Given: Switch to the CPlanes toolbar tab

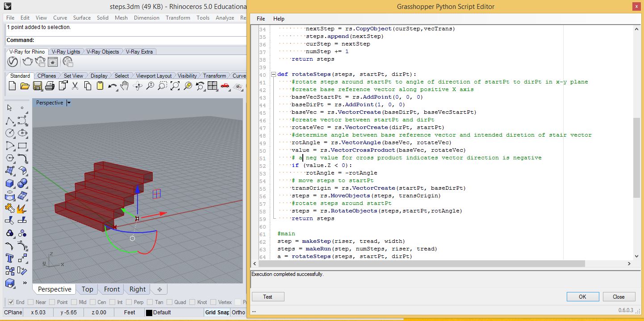Looking at the screenshot, I should 47,76.
